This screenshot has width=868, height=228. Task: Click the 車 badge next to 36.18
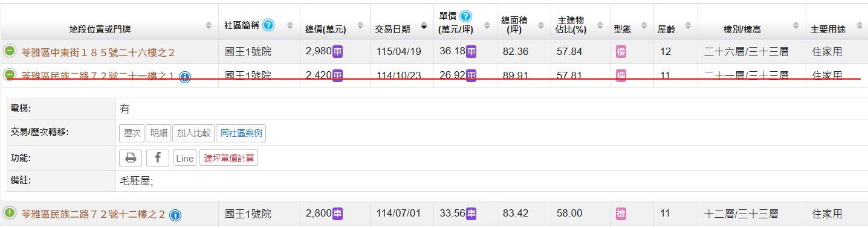(471, 52)
